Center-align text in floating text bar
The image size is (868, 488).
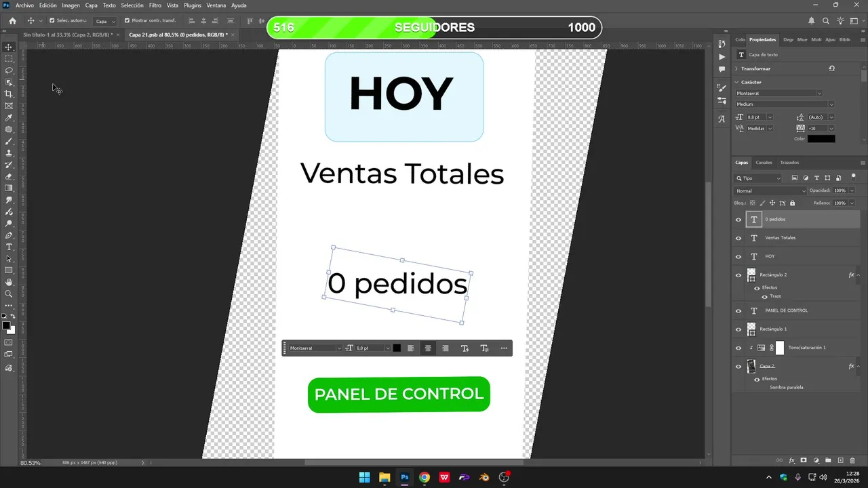(x=428, y=348)
